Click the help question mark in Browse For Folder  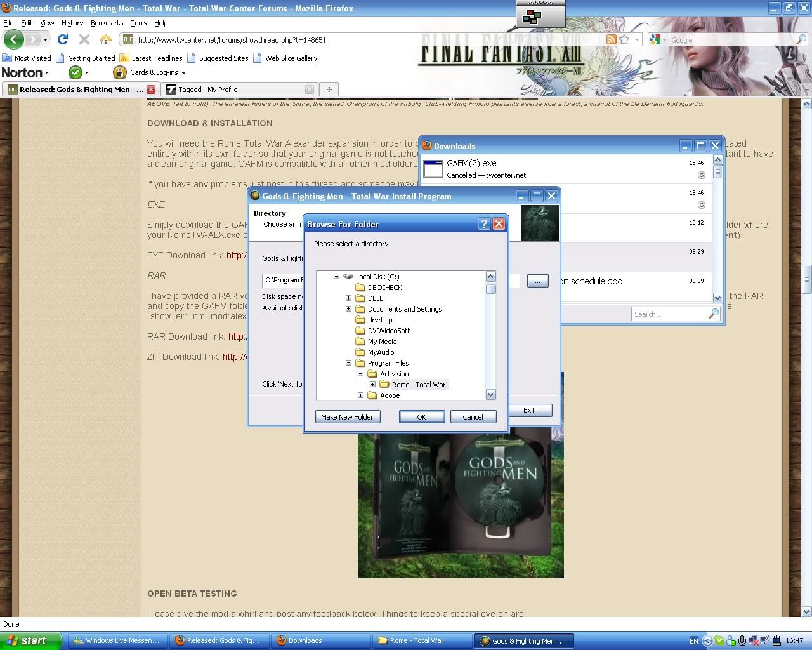[484, 223]
